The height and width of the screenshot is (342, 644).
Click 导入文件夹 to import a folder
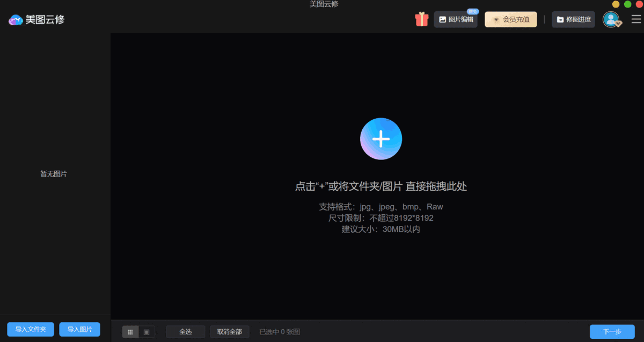pyautogui.click(x=30, y=329)
